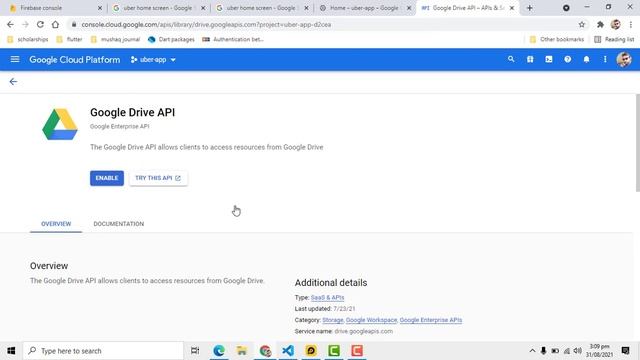
Task: Open the mushaq journal bookmark folder
Action: tap(116, 39)
